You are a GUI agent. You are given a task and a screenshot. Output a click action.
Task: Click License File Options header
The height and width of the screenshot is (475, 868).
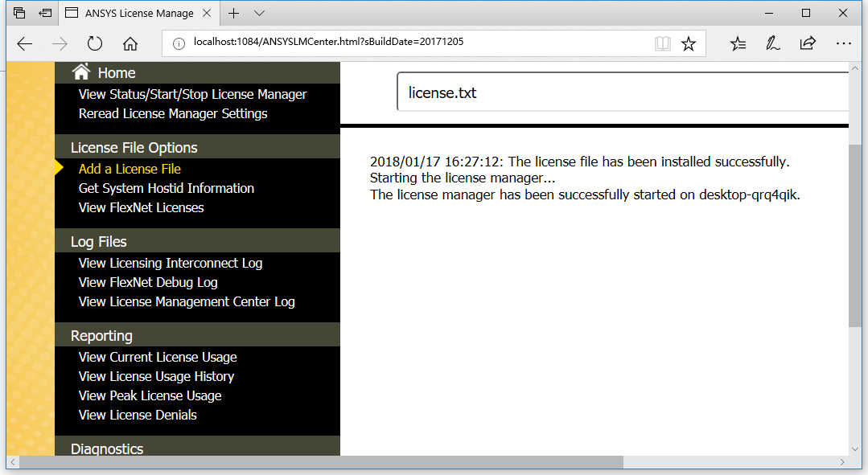tap(197, 147)
